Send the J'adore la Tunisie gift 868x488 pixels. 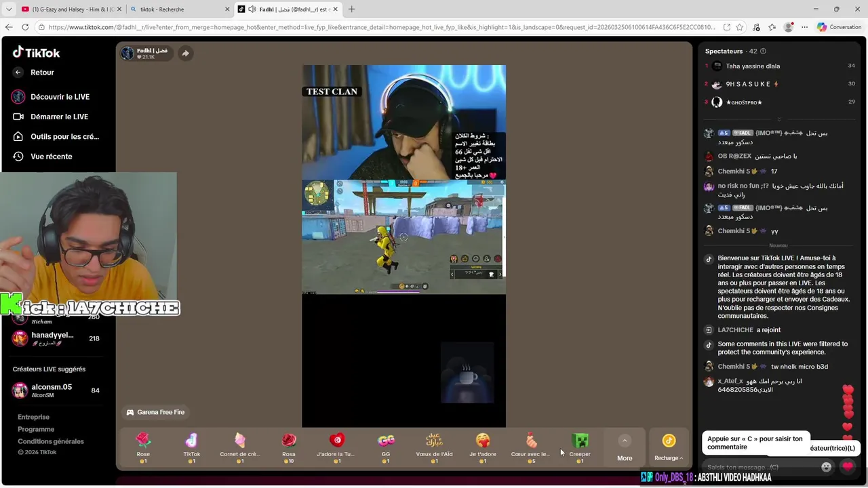337,448
